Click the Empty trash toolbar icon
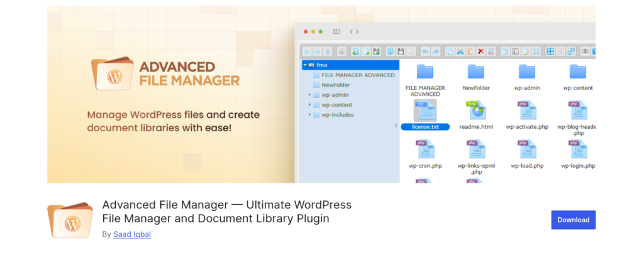The height and width of the screenshot is (253, 644). point(491,51)
